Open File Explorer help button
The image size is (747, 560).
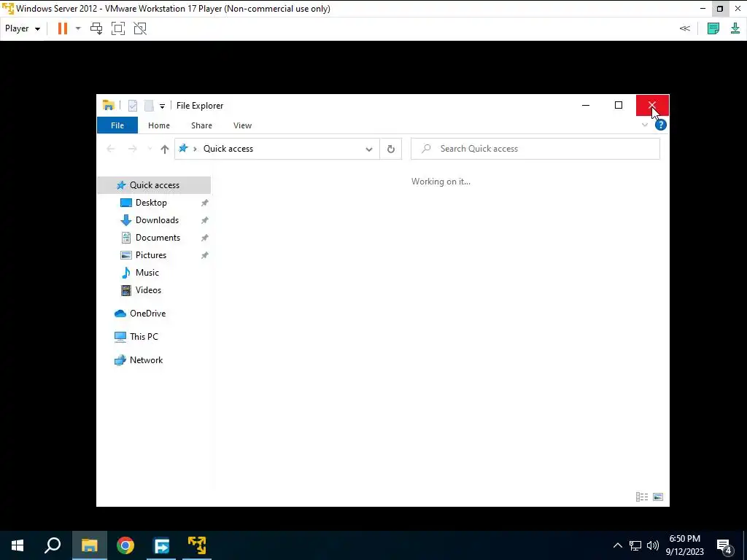click(x=661, y=125)
